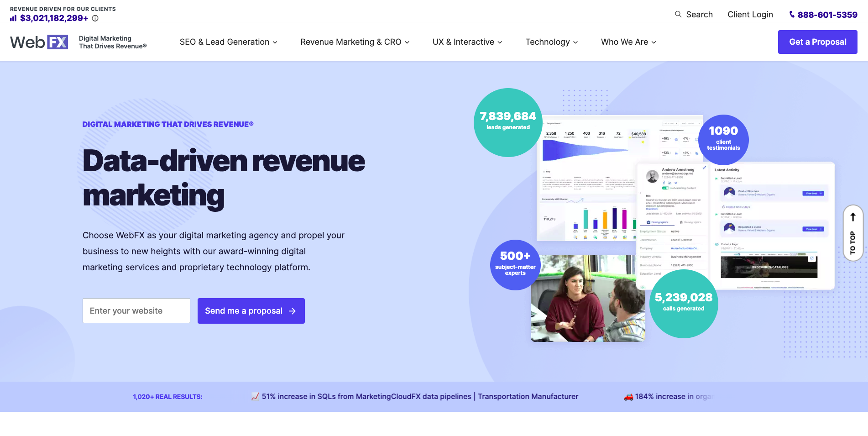Image resolution: width=868 pixels, height=436 pixels.
Task: Click Send me a proposal button
Action: [251, 311]
